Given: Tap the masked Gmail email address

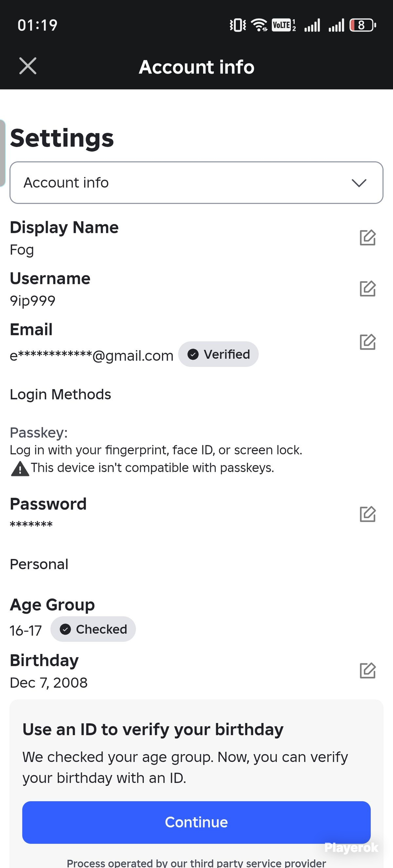Looking at the screenshot, I should [x=92, y=355].
